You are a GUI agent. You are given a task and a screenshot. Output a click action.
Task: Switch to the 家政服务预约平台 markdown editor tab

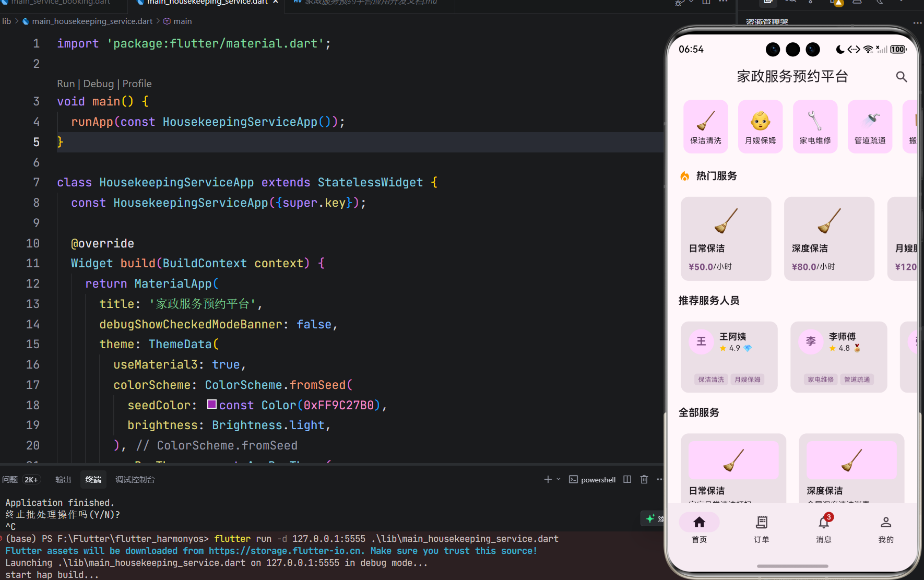click(371, 3)
